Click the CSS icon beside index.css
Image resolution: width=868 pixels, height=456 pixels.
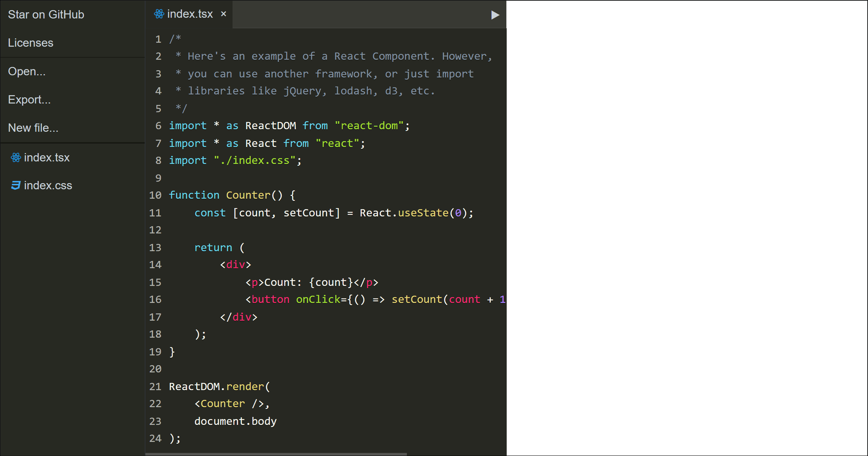coord(16,185)
